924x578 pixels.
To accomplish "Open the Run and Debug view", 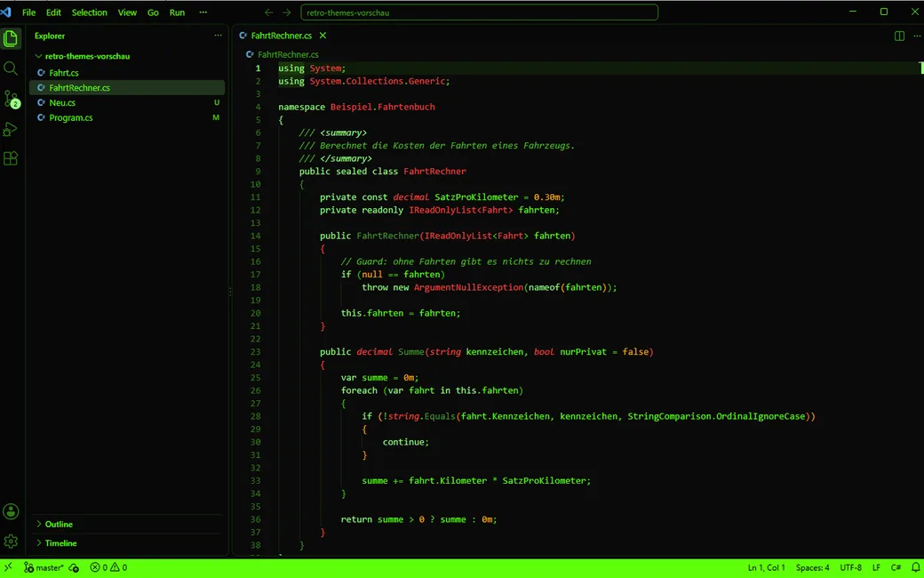I will [x=11, y=129].
